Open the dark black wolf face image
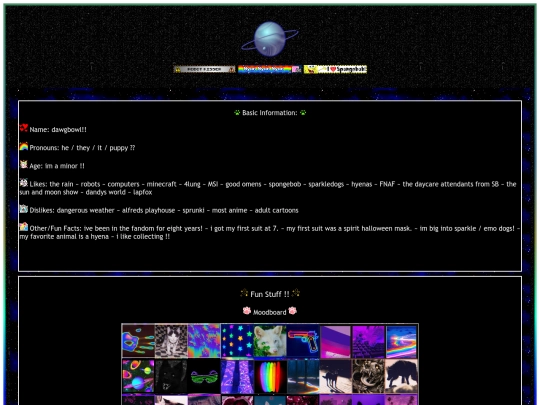Screen dimensions: 540x405 coord(171,376)
